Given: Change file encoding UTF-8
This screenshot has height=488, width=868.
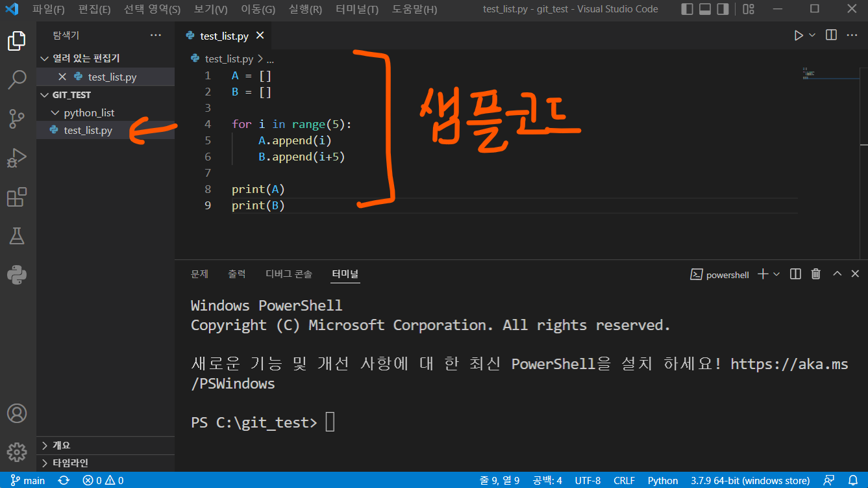Looking at the screenshot, I should pyautogui.click(x=588, y=480).
